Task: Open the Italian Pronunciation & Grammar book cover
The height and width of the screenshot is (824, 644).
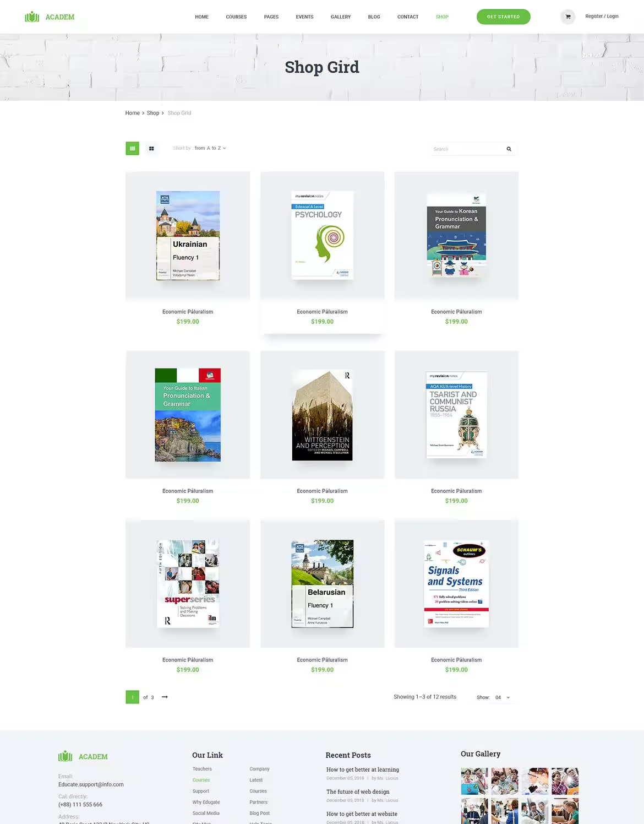Action: (x=188, y=415)
